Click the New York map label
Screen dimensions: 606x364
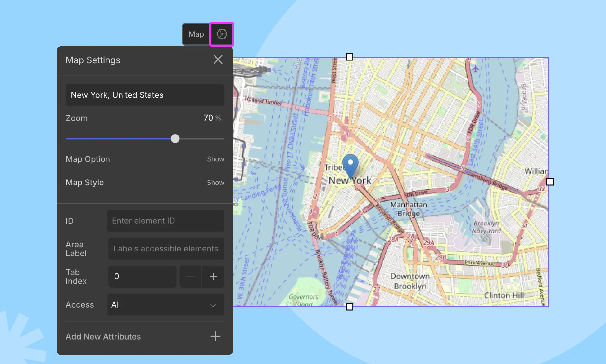tap(350, 180)
